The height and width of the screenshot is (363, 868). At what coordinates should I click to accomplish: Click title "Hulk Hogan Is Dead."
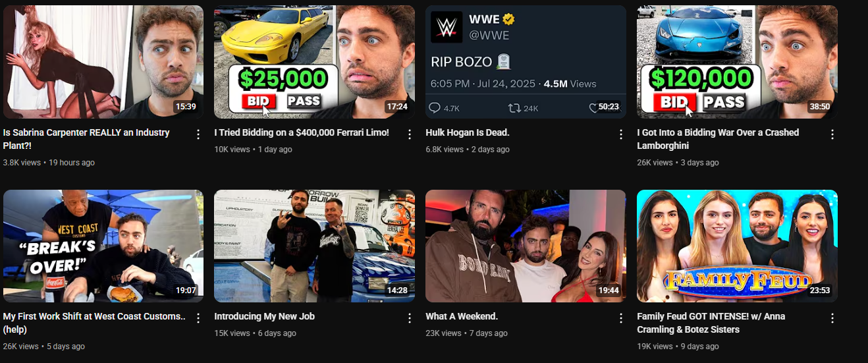click(468, 132)
